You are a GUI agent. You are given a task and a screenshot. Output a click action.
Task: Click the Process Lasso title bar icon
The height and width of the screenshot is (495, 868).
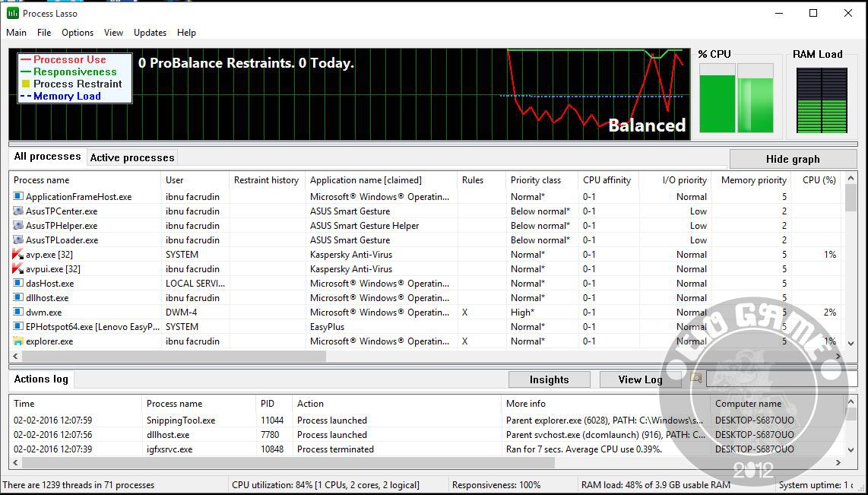coord(12,13)
